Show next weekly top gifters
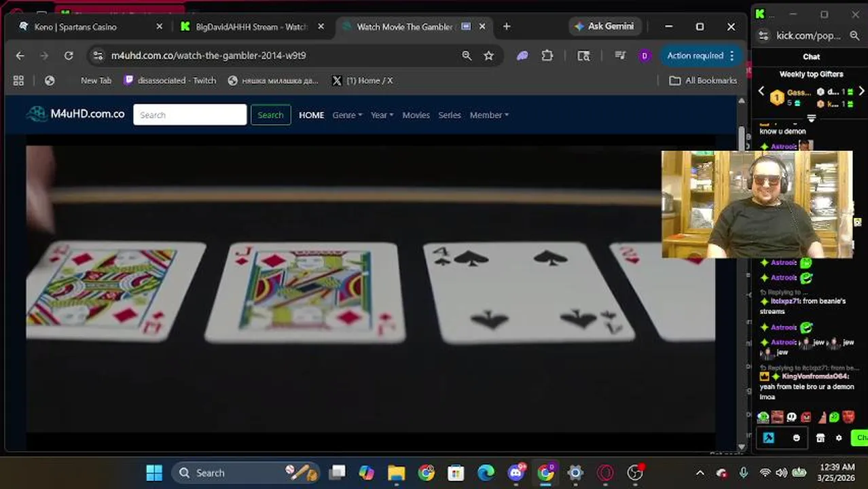Screen dimensions: 868x489 (x=861, y=91)
